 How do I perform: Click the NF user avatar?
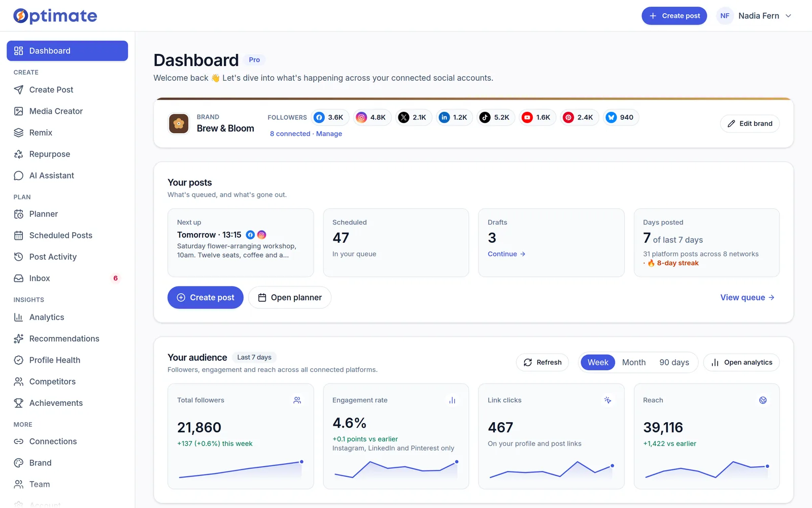[x=725, y=16]
